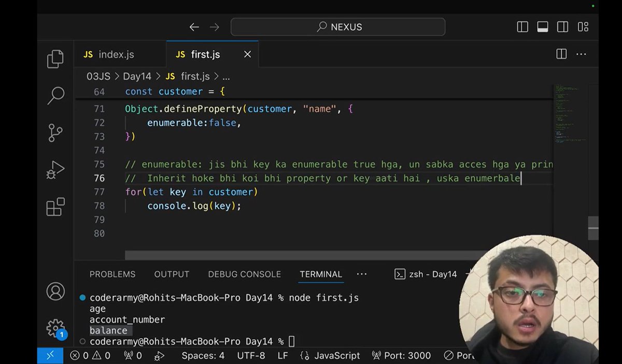Screen dimensions: 622x364
Task: Open the Manage settings gear
Action: [x=55, y=328]
